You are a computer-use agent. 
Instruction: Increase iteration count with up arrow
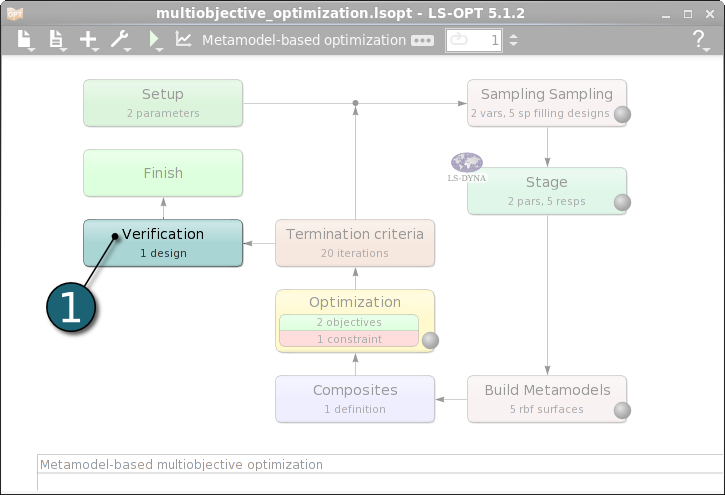pos(513,36)
